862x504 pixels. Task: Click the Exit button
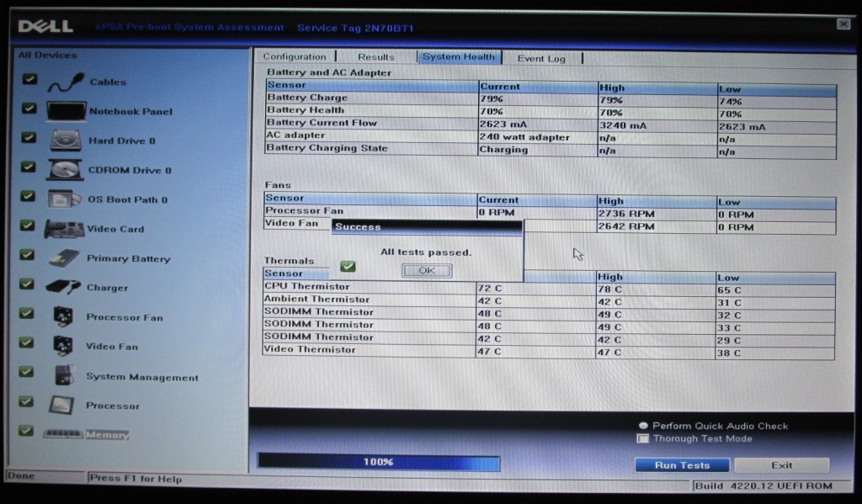[782, 465]
